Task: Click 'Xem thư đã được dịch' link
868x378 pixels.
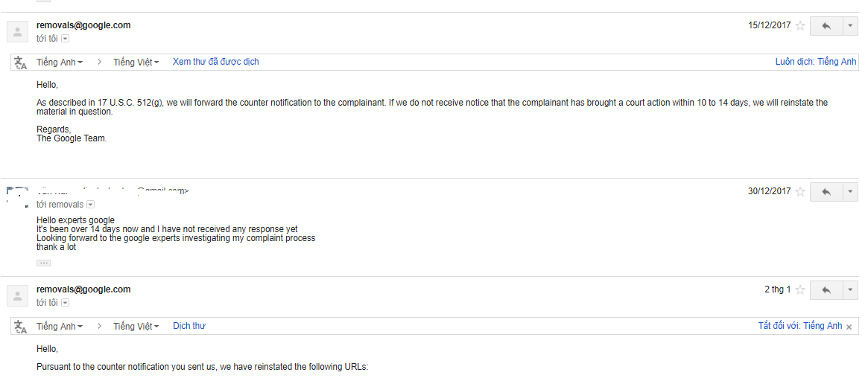Action: pos(216,62)
